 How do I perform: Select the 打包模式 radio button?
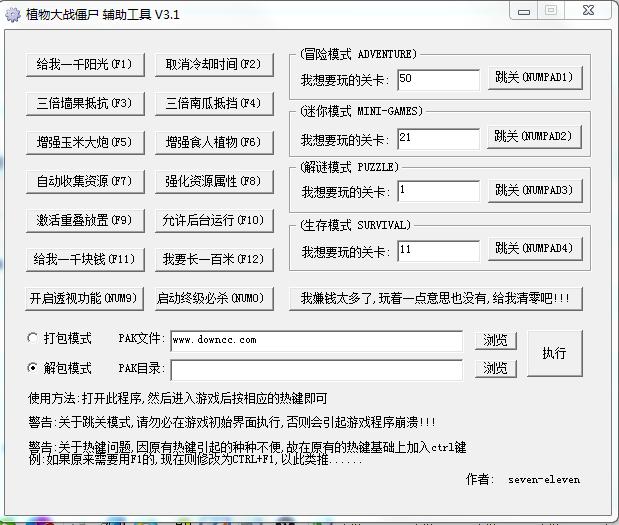click(35, 338)
